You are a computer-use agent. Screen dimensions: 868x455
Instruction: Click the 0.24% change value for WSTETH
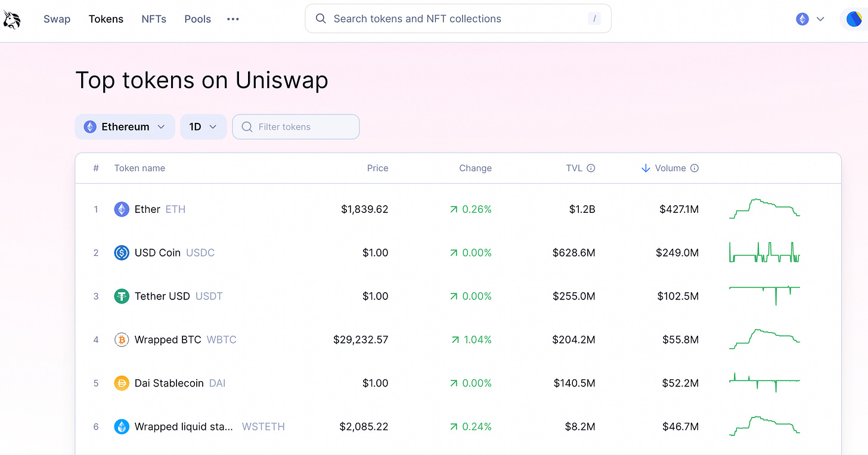click(x=477, y=427)
